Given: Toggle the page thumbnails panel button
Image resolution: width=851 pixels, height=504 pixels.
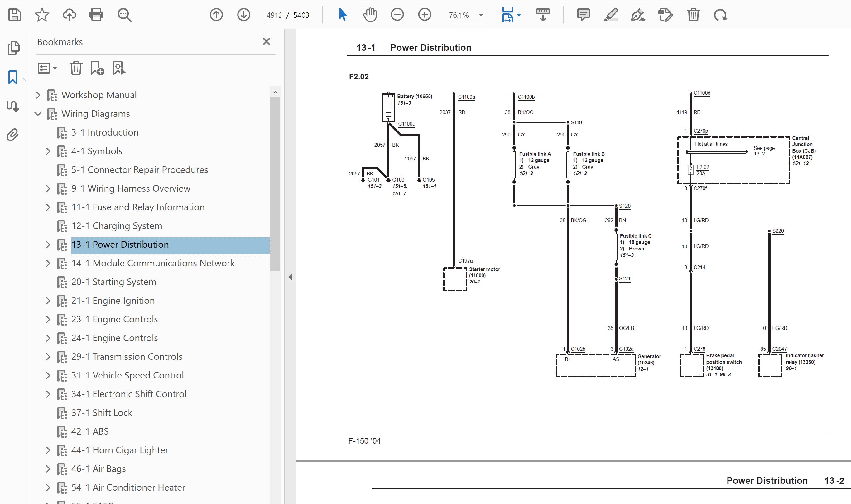Looking at the screenshot, I should coord(14,48).
